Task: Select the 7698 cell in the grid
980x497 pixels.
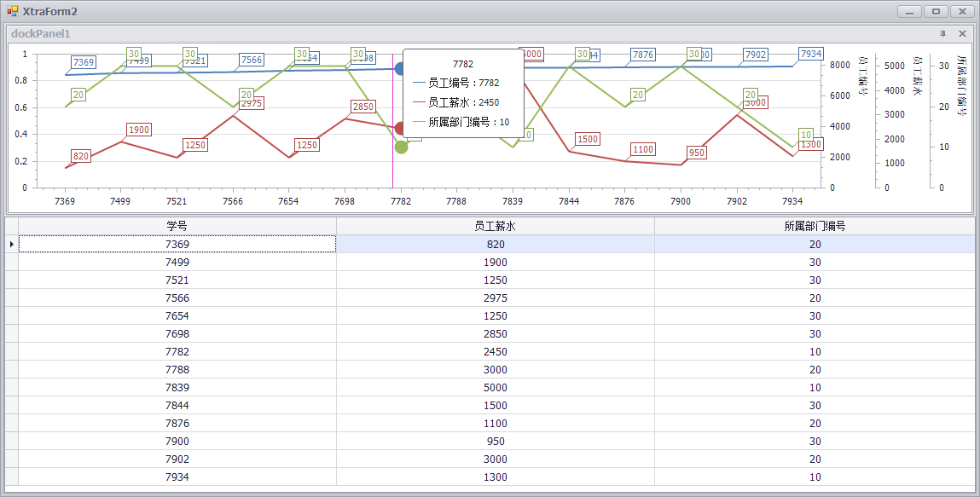Action: pyautogui.click(x=177, y=334)
